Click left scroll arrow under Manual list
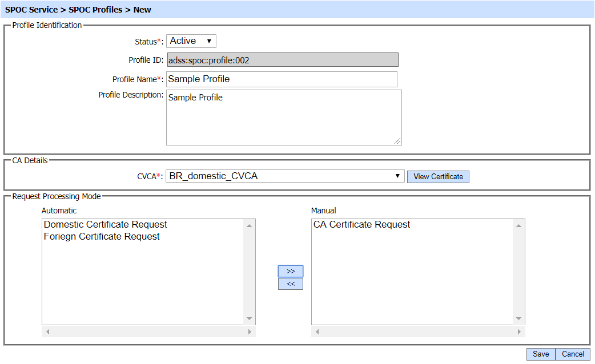This screenshot has height=364, width=595. pos(317,331)
